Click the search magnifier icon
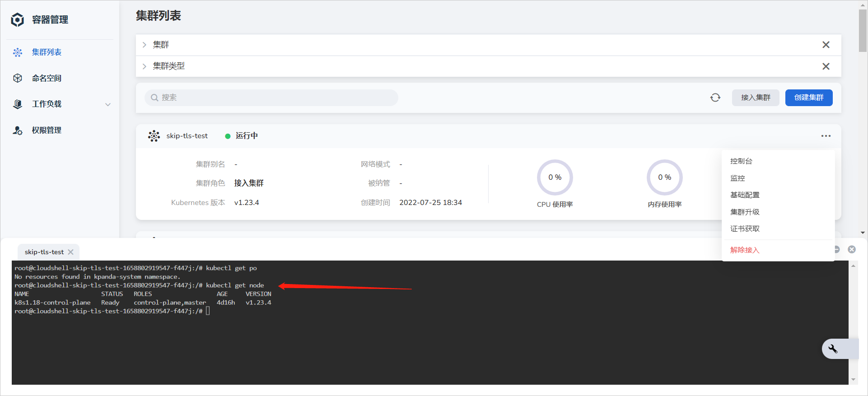868x396 pixels. [154, 98]
